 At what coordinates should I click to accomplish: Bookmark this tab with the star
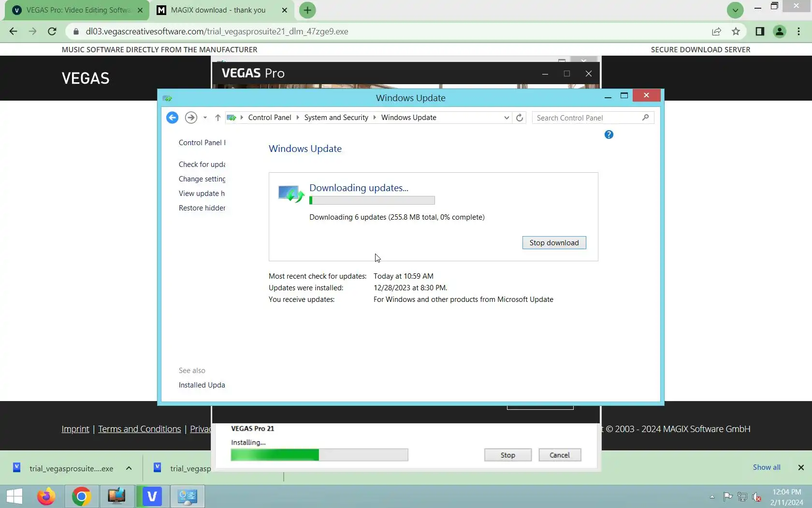coord(736,31)
